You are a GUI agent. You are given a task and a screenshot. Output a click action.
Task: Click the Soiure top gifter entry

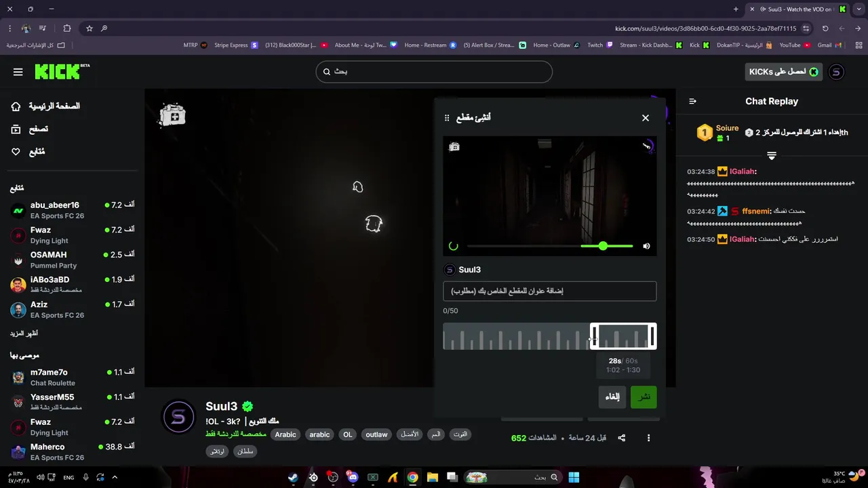point(717,133)
